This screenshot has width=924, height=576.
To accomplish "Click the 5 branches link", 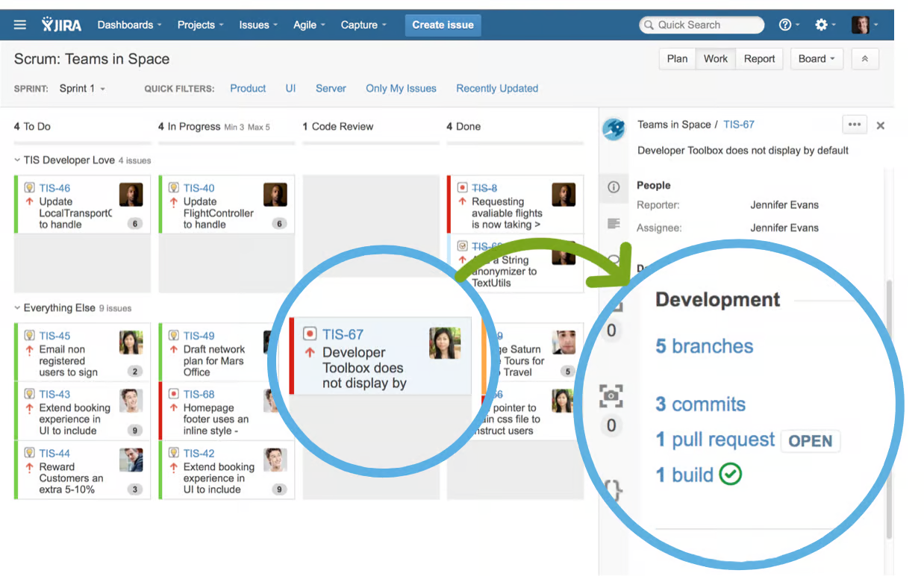I will coord(704,345).
